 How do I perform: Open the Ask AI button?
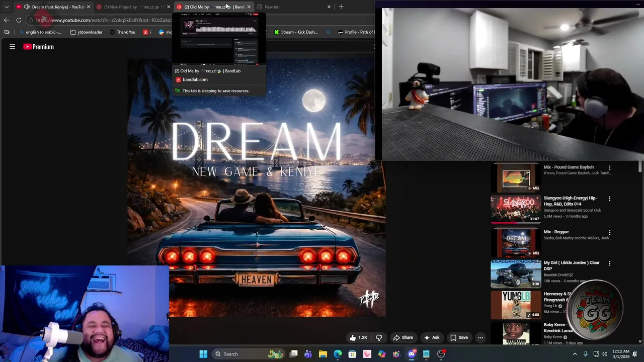[432, 338]
